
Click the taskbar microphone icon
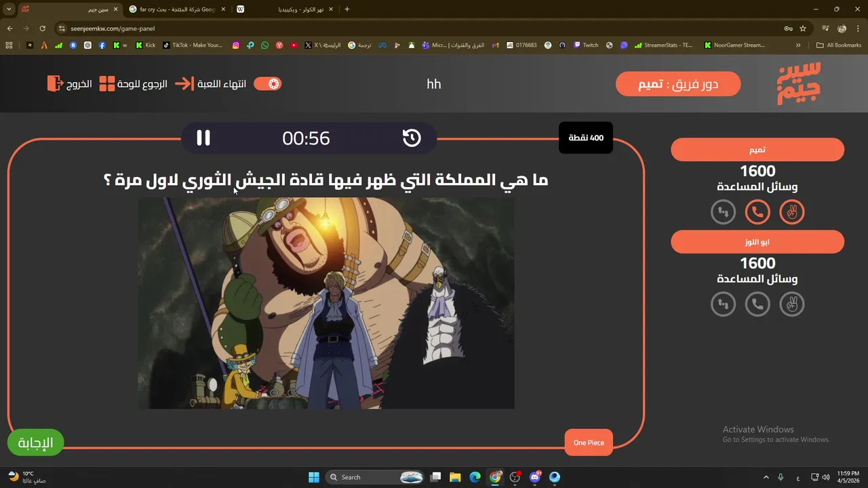pyautogui.click(x=781, y=477)
